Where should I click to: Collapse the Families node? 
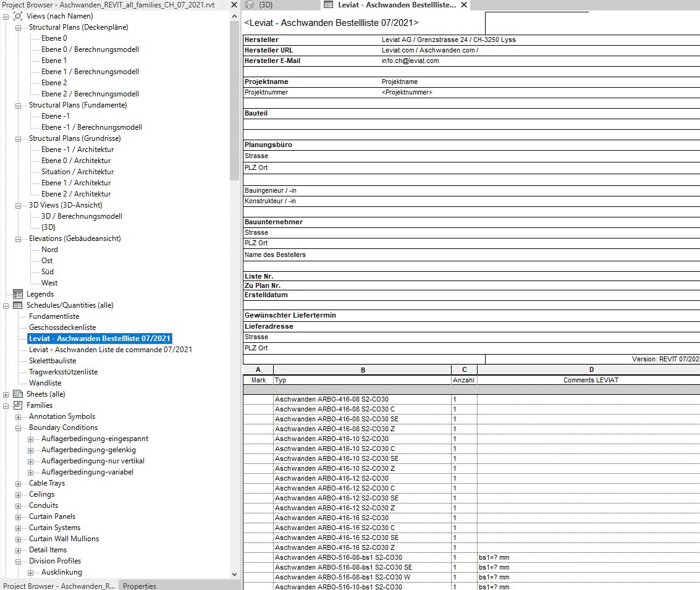click(x=6, y=406)
